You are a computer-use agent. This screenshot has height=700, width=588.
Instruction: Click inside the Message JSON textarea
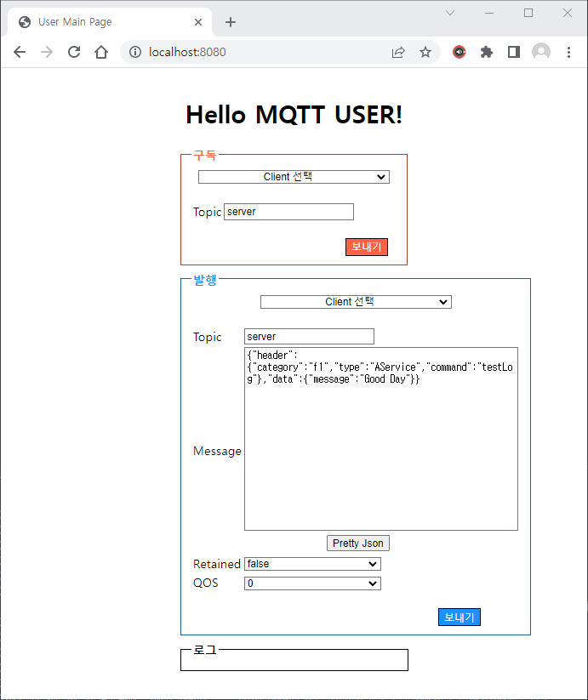click(381, 439)
